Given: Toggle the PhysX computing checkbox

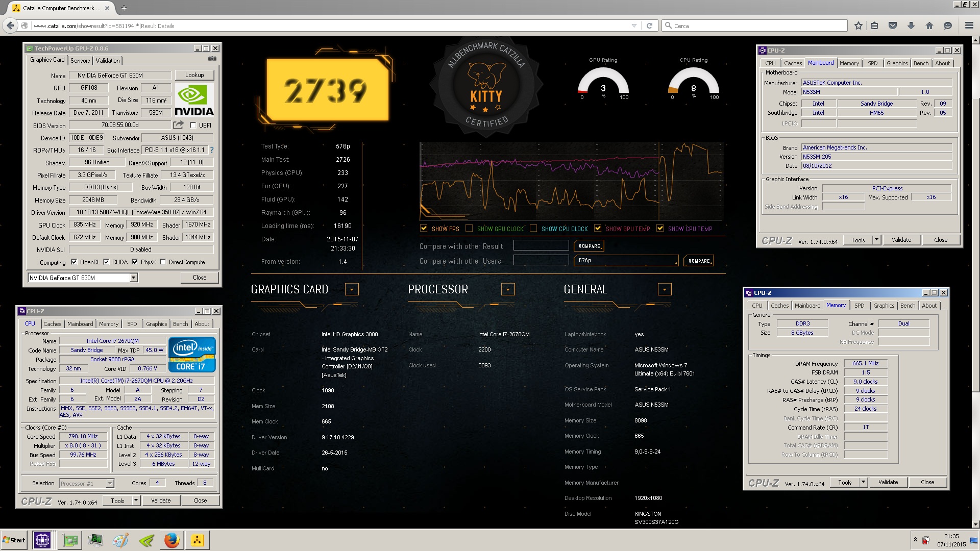Looking at the screenshot, I should (135, 262).
